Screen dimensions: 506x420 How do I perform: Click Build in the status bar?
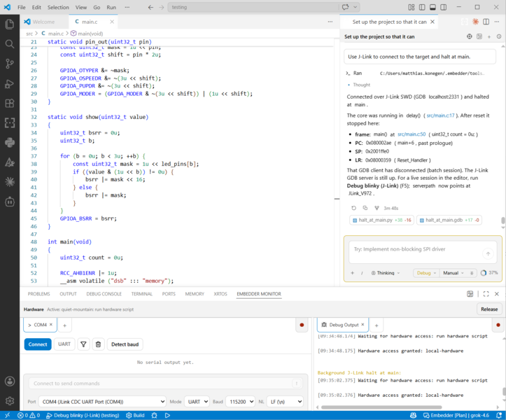135,416
